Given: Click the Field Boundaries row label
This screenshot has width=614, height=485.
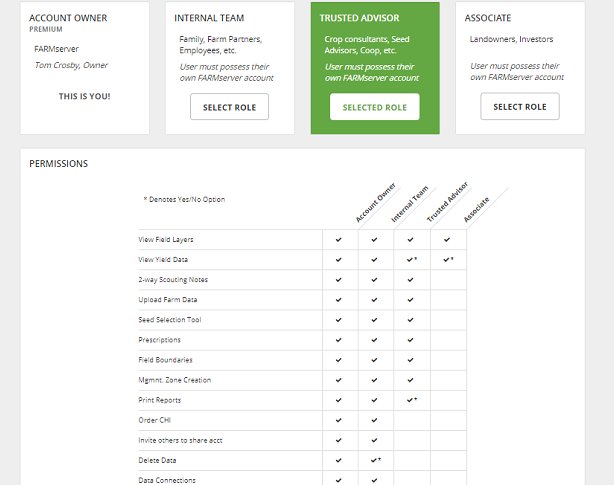Looking at the screenshot, I should coord(165,360).
